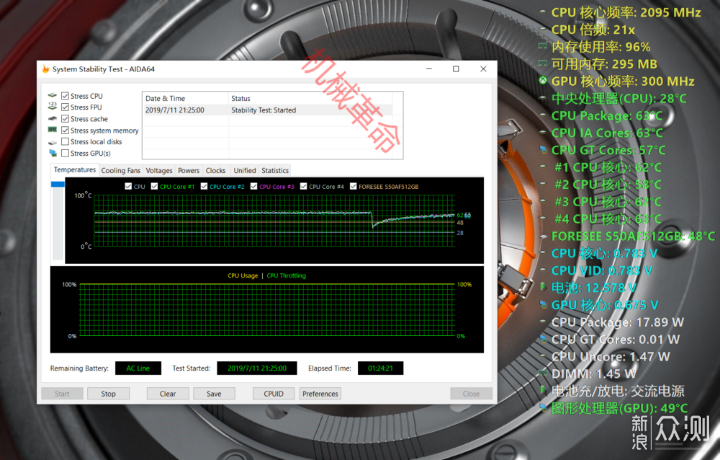Image resolution: width=720 pixels, height=460 pixels.
Task: Minimize the System Stability Test window
Action: 429,69
